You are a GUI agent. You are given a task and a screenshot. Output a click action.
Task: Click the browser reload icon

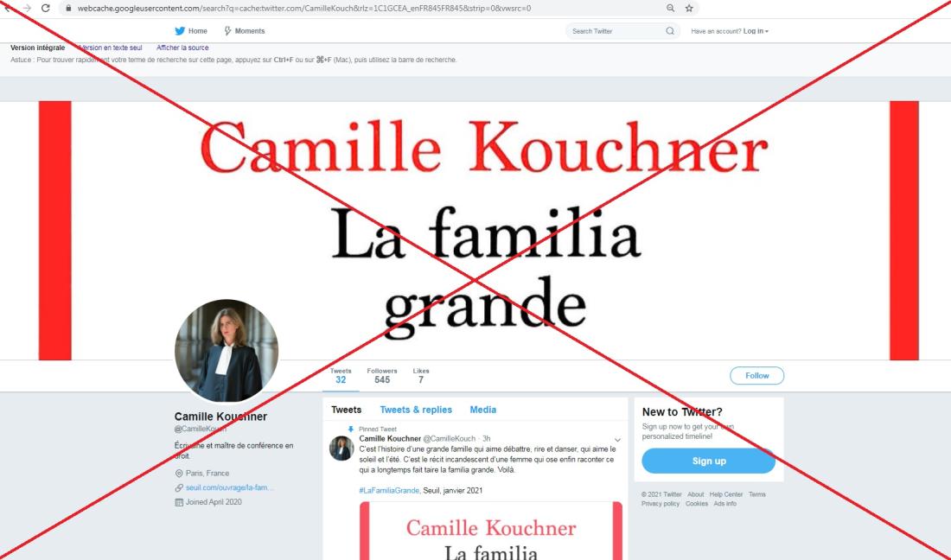pos(46,8)
